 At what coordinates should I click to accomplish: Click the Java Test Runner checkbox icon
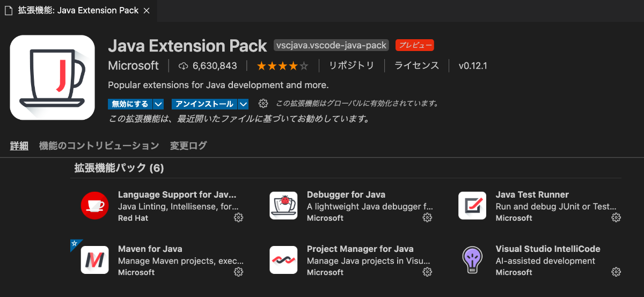(x=472, y=206)
